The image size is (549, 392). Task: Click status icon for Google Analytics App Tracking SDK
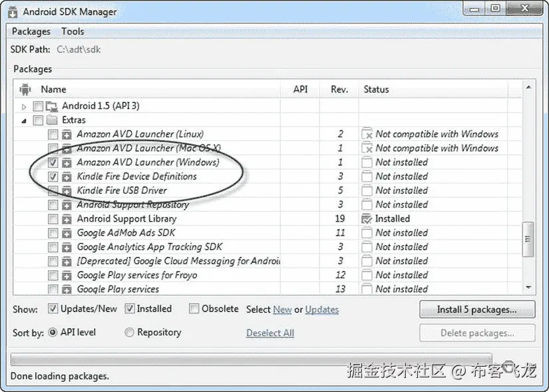367,247
